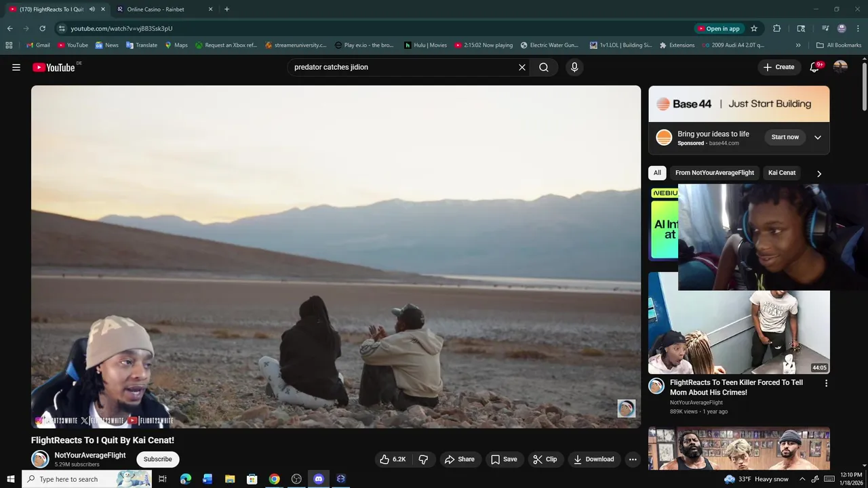Save the video to a playlist
This screenshot has width=868, height=488.
click(504, 460)
